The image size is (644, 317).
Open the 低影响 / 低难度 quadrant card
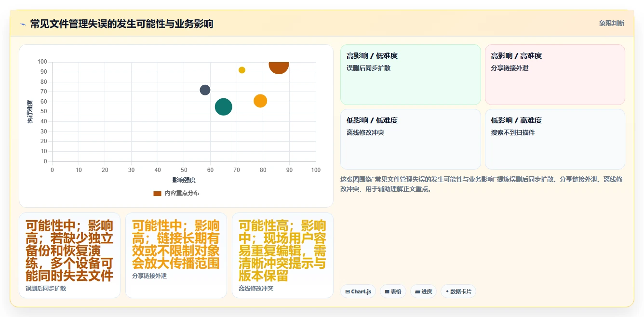411,139
